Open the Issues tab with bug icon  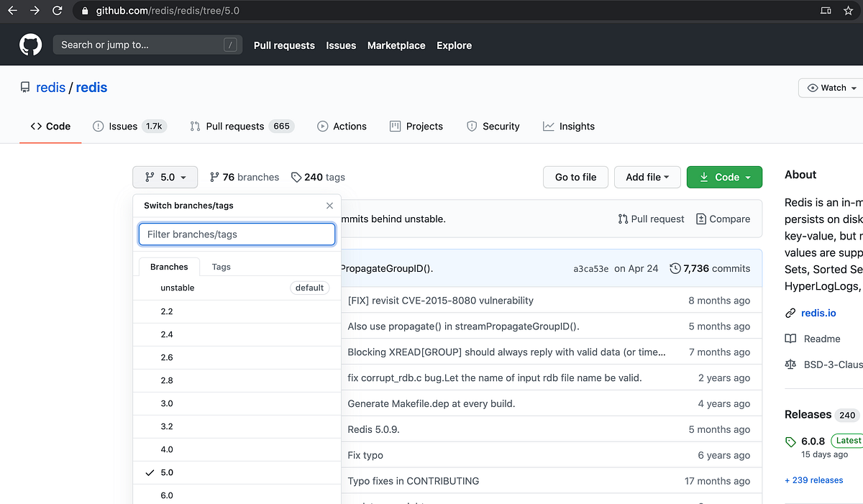click(x=99, y=126)
